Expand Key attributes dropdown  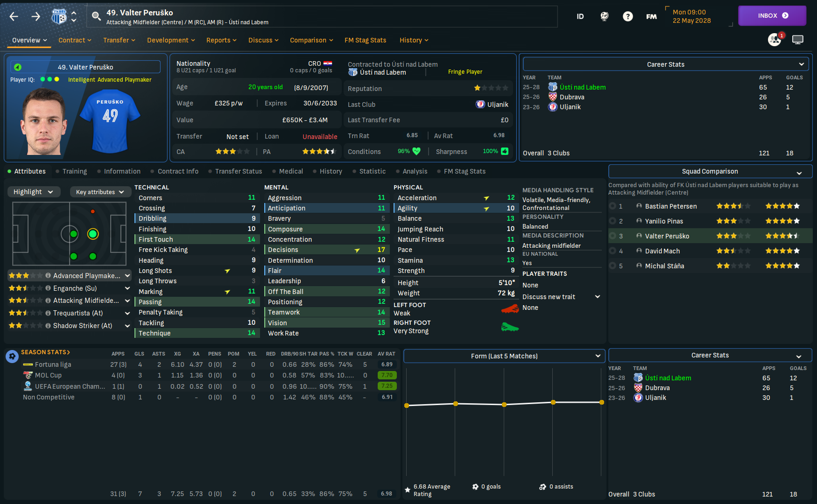[x=100, y=192]
